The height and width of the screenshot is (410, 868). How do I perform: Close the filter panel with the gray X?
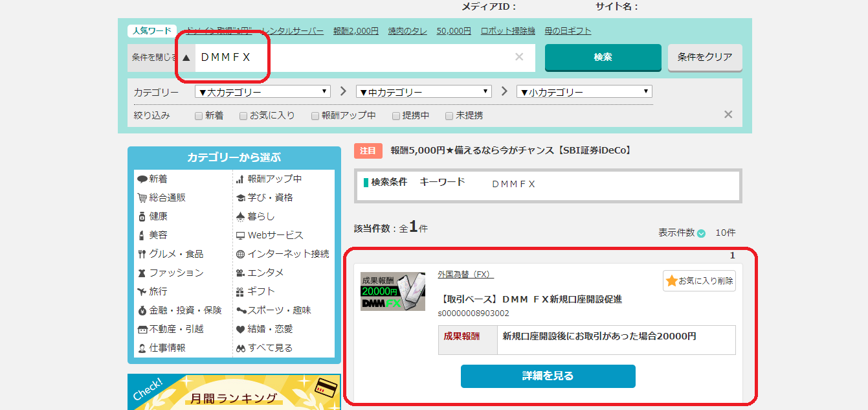728,115
